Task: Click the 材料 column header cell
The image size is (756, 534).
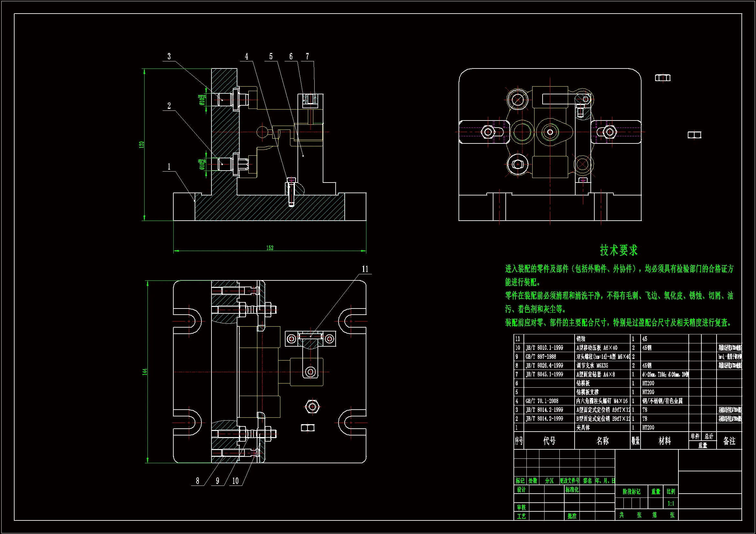Action: [664, 441]
